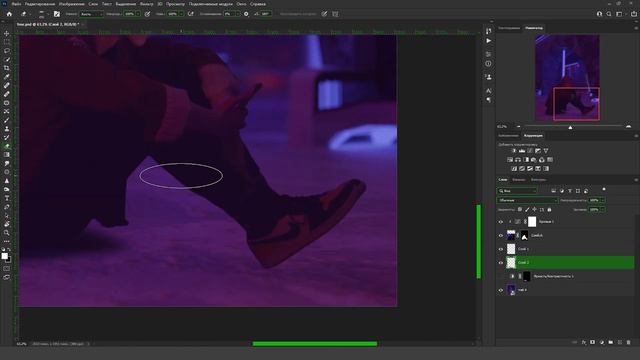The height and width of the screenshot is (360, 640).
Task: Open the Окно menu
Action: (x=241, y=4)
